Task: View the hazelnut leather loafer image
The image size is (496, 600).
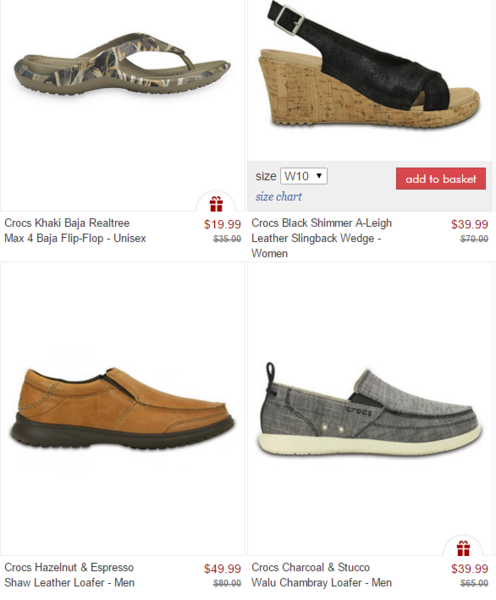Action: point(122,409)
